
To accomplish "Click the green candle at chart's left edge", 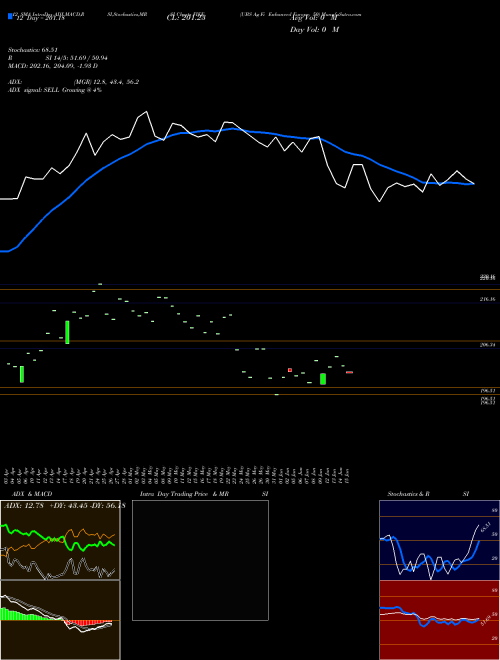I will pyautogui.click(x=22, y=374).
